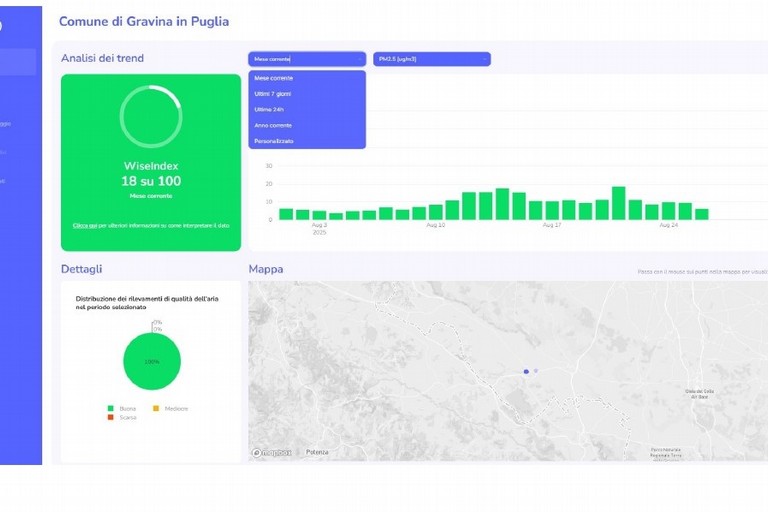Toggle the orange 'Scarsa' legend swatch
This screenshot has height=512, width=768.
(110, 417)
